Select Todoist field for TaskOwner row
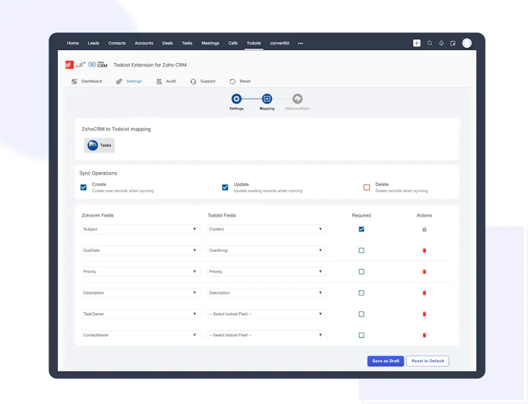The width and height of the screenshot is (532, 404). (x=267, y=314)
